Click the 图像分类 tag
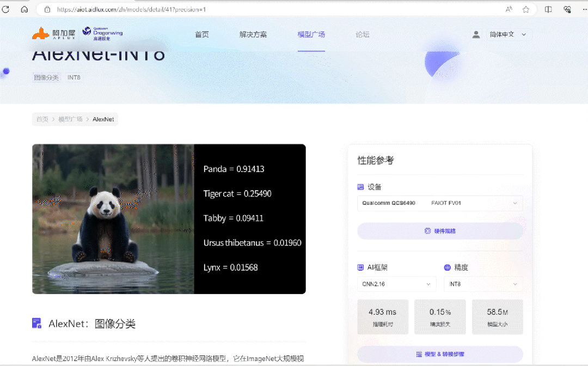 point(46,77)
